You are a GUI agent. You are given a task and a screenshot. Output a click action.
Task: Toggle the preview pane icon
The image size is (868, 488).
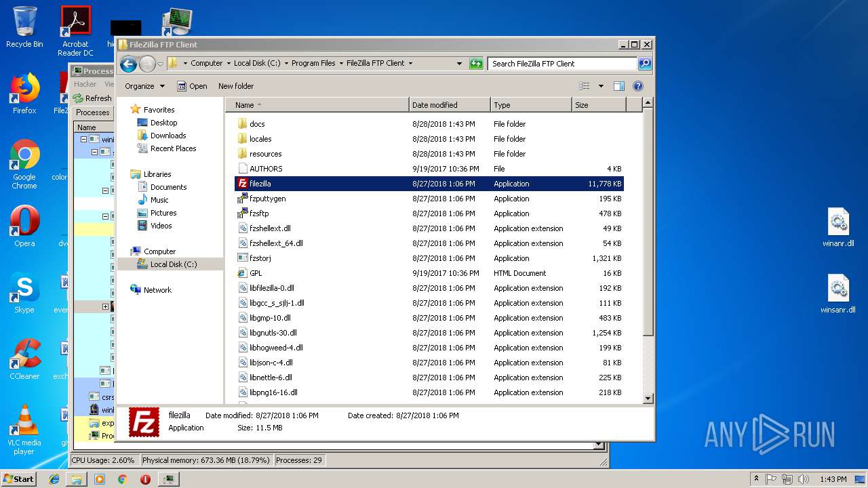pyautogui.click(x=618, y=86)
